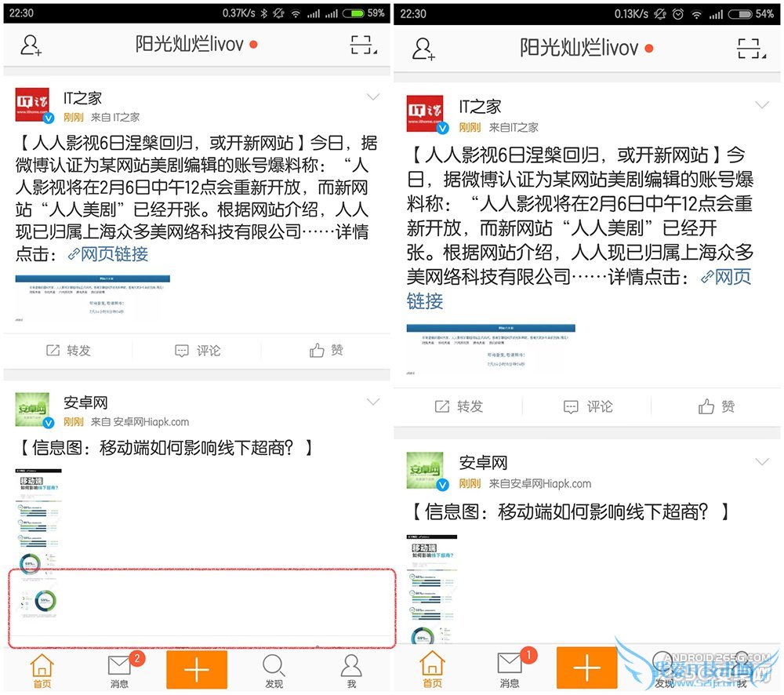
Task: Open QR scan icon in left phone header
Action: [364, 45]
